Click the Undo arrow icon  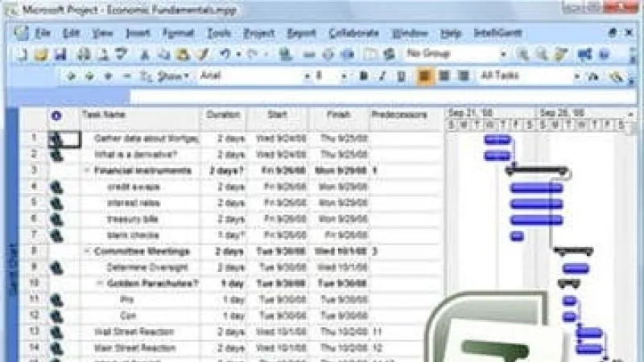(x=225, y=54)
